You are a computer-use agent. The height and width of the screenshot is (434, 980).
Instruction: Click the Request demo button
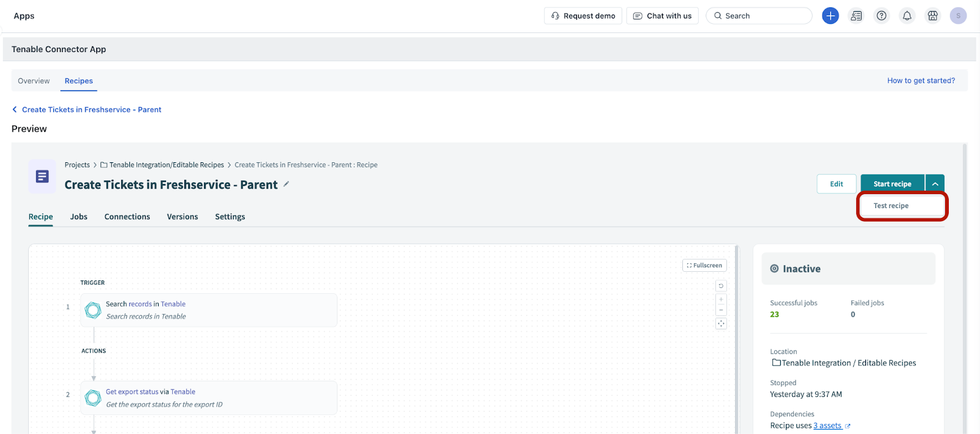tap(583, 16)
